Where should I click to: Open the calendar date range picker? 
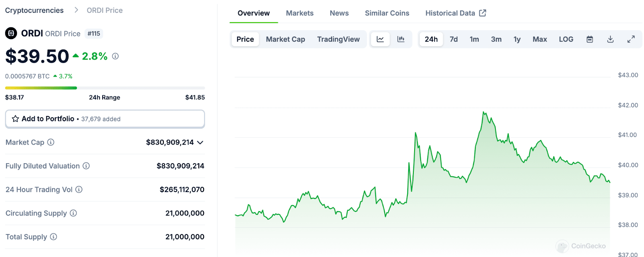coord(590,39)
